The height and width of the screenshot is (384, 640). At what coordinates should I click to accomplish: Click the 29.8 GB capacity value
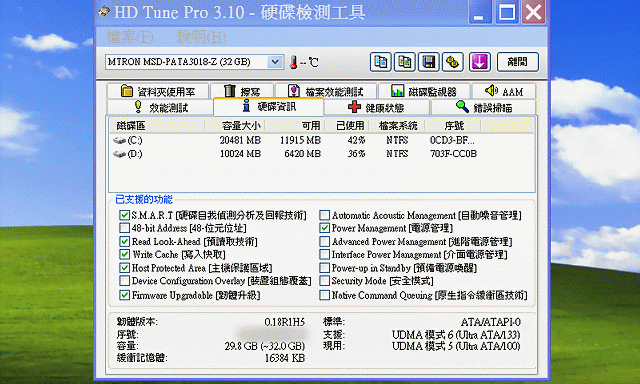coord(264,346)
